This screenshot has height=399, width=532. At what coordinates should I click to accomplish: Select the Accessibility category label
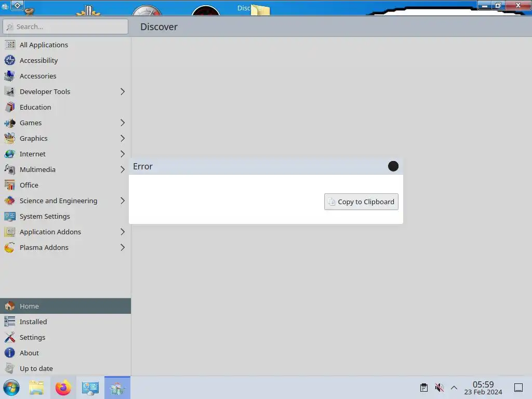[38, 60]
